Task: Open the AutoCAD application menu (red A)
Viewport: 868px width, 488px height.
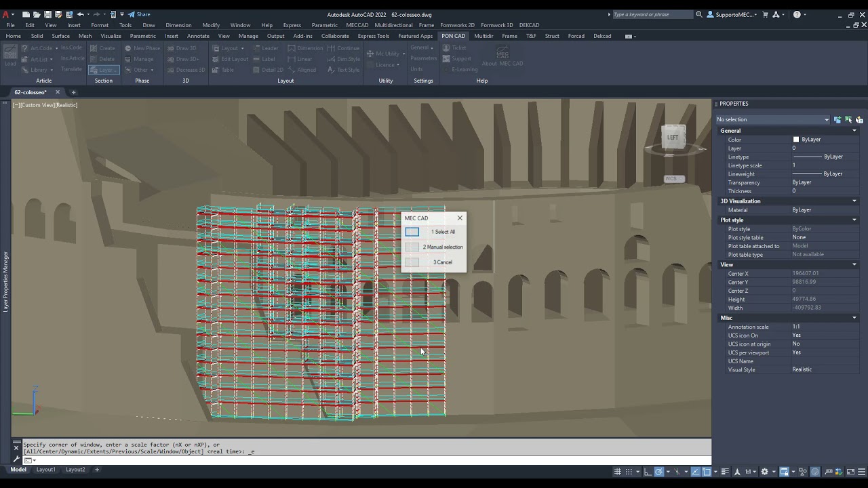Action: (x=5, y=14)
